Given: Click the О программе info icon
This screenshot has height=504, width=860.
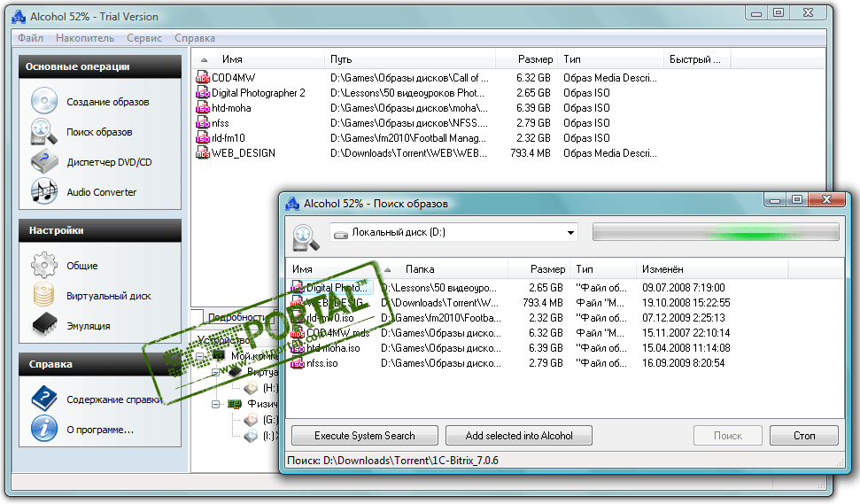Looking at the screenshot, I should point(44,429).
